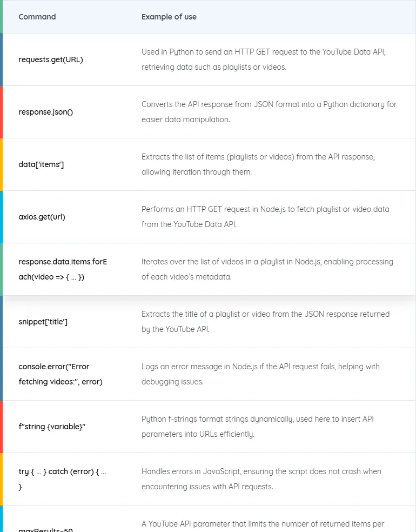Click the axios.get(url) command text
Viewport: 416px width, 532px height.
(x=42, y=217)
